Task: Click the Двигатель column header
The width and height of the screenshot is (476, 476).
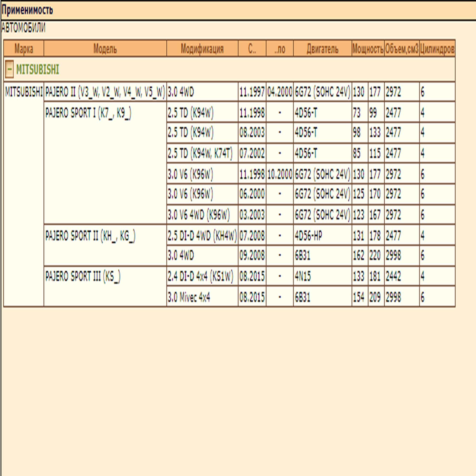Action: point(323,49)
